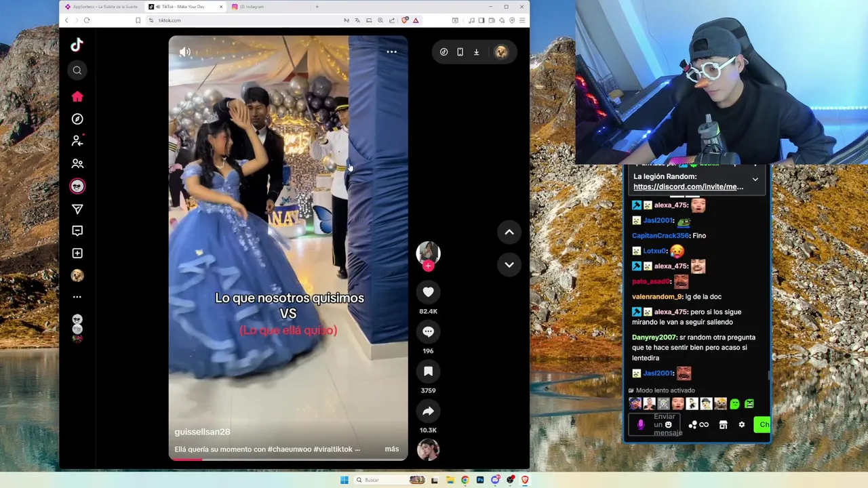Reload the page with the refresh icon

[87, 20]
